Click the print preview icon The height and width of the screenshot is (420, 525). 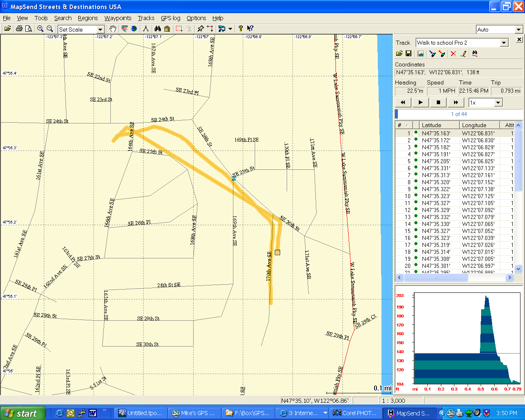tap(28, 29)
